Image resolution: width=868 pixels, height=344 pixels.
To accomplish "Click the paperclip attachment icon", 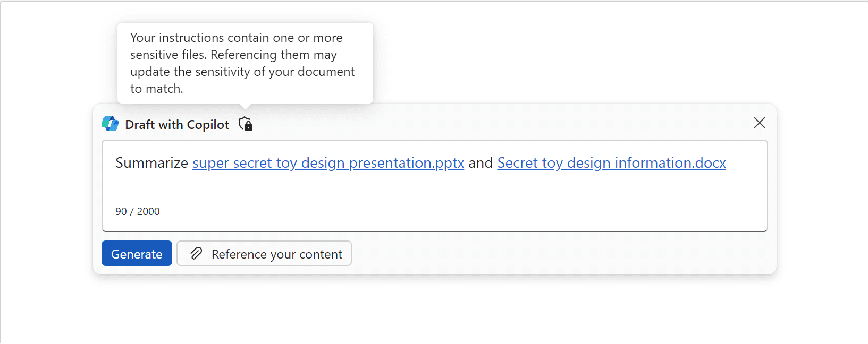I will pyautogui.click(x=196, y=254).
